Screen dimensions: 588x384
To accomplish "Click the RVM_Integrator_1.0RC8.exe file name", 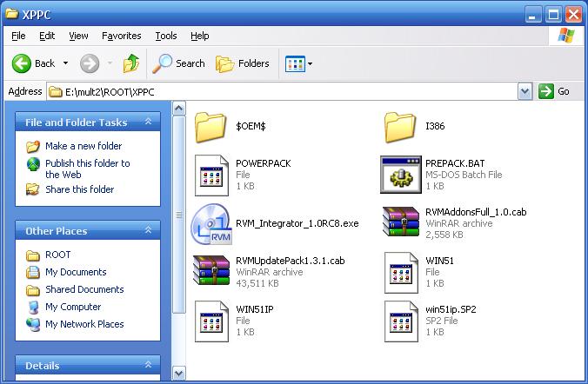I will (x=297, y=223).
